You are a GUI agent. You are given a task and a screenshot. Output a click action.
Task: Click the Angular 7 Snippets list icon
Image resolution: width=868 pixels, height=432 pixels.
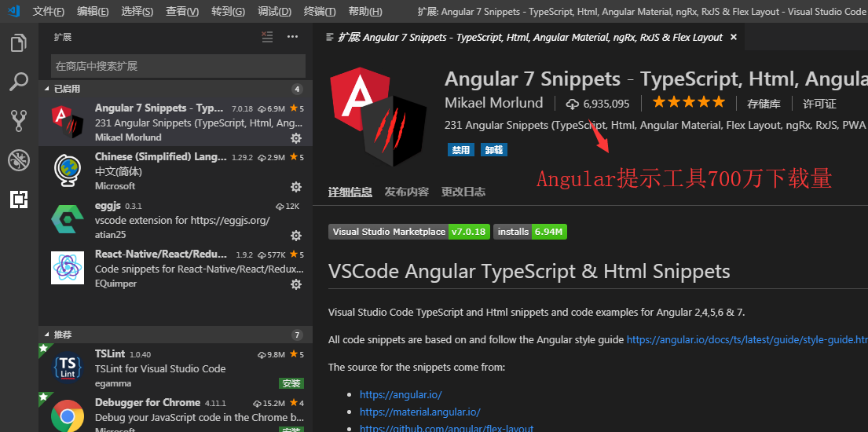pos(68,122)
